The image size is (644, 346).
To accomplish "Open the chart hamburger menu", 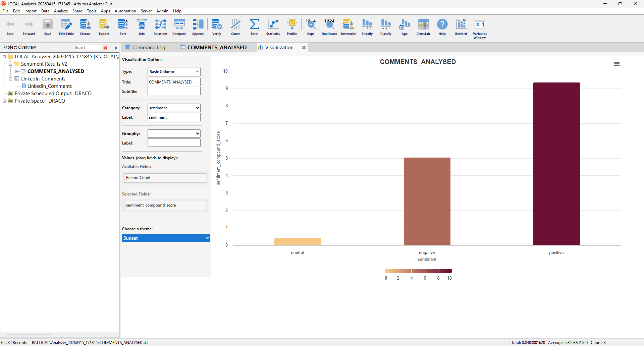I will [617, 64].
